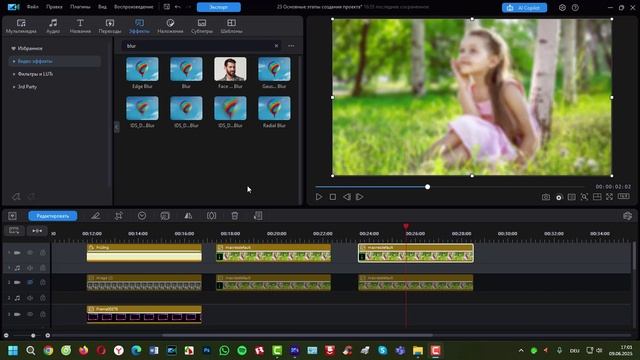This screenshot has height=360, width=640.
Task: Open the Наложения overlays tab
Action: 170,26
